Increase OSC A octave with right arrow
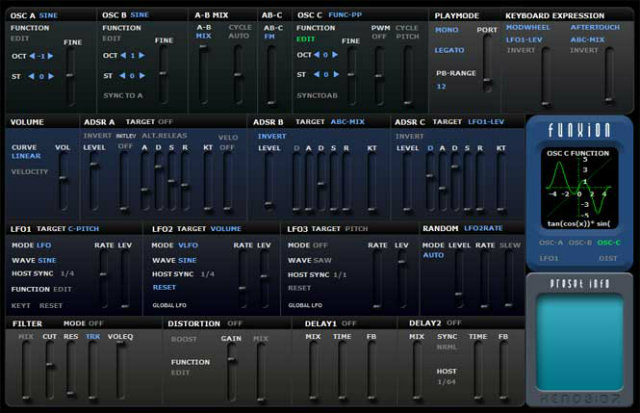Viewport: 640px width, 413px height. point(50,56)
